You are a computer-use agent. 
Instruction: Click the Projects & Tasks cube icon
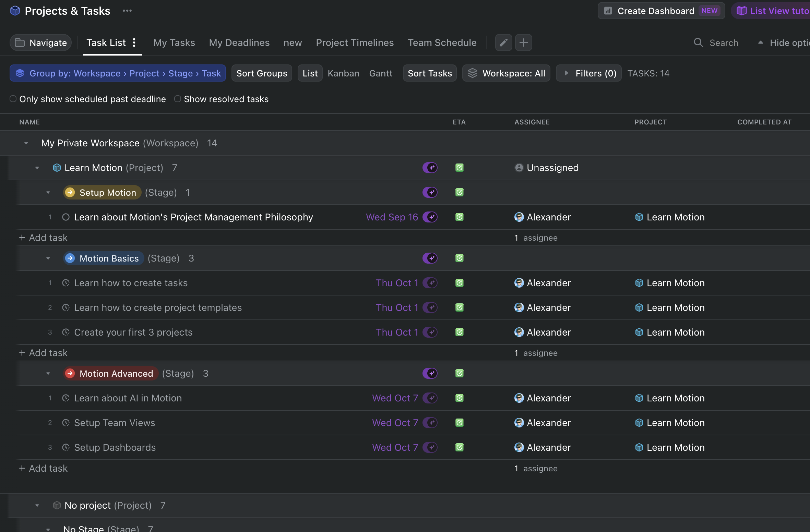[15, 11]
